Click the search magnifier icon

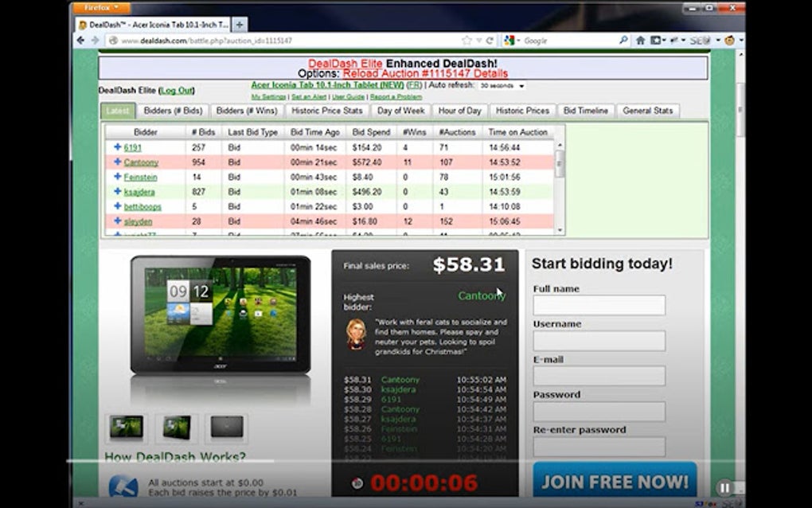[x=623, y=41]
